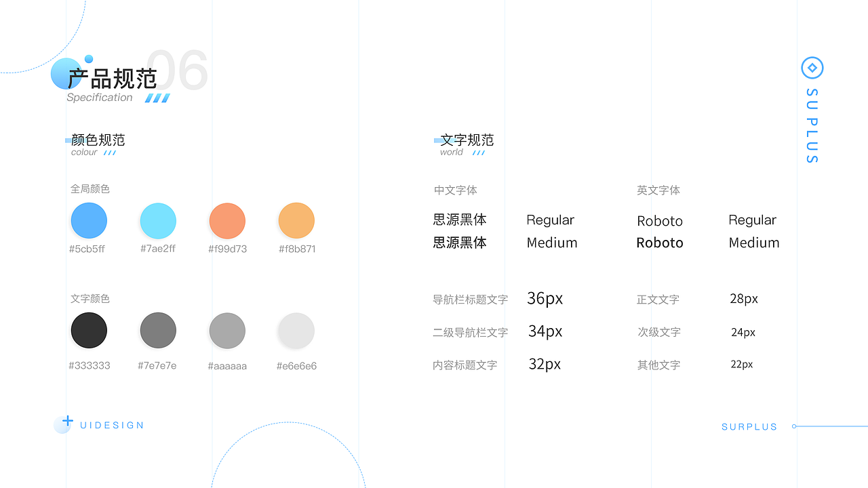The width and height of the screenshot is (868, 488).
Task: Click the slash icon beside 文字规范
Action: [477, 152]
